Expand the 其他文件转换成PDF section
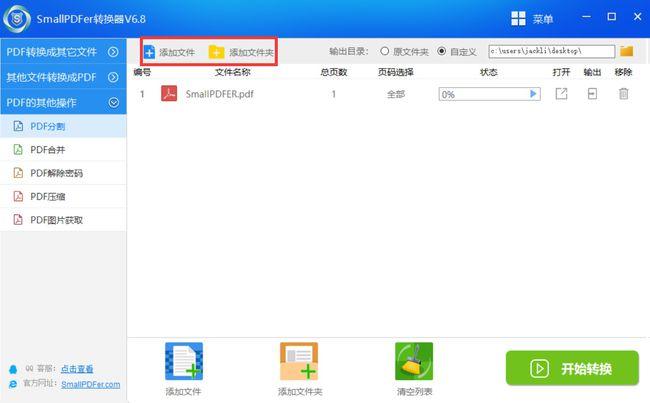650x403 pixels. 63,77
